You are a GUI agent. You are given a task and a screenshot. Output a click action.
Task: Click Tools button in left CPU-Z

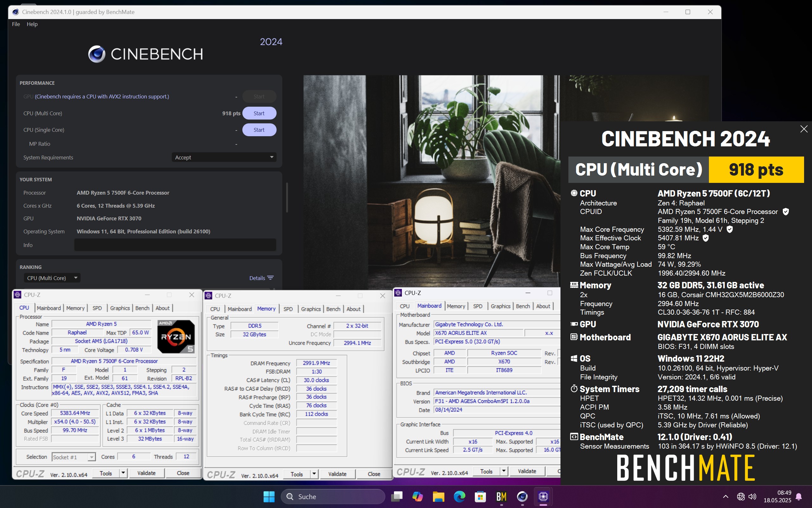coord(106,473)
